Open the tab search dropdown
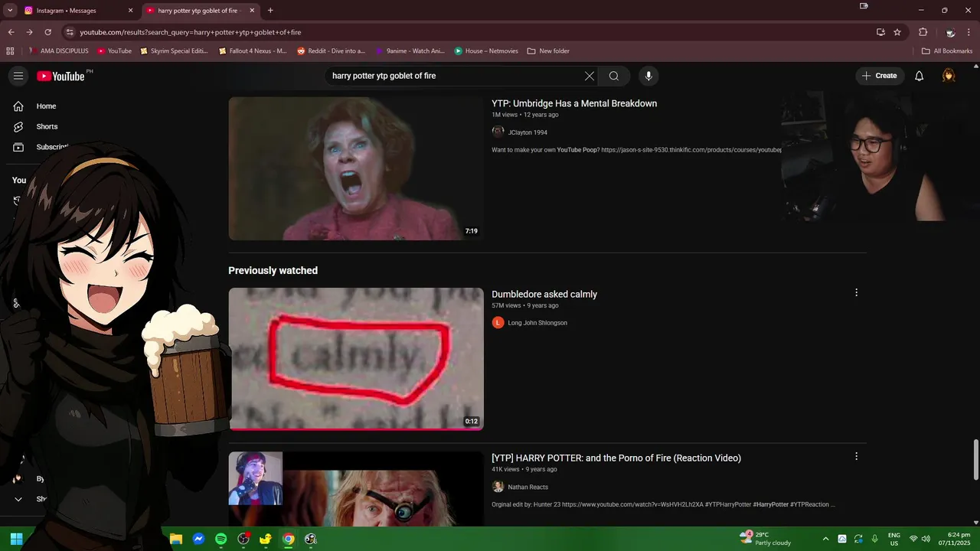The width and height of the screenshot is (980, 551). (10, 11)
